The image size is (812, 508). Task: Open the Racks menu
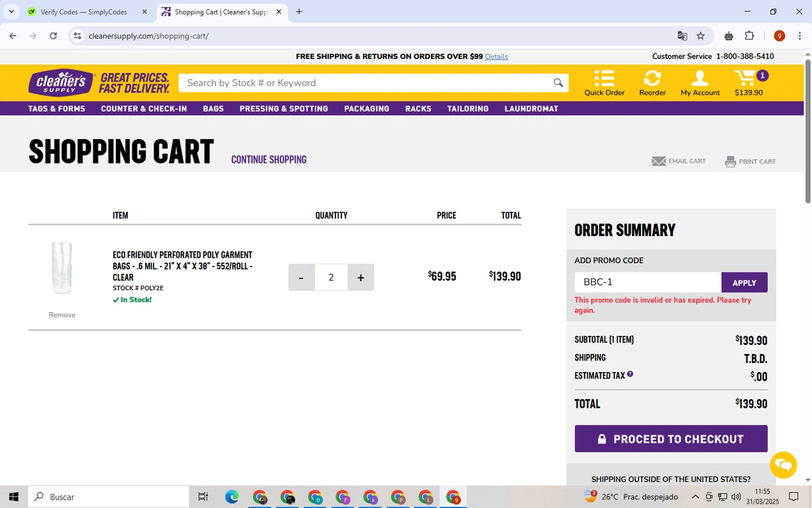tap(418, 109)
